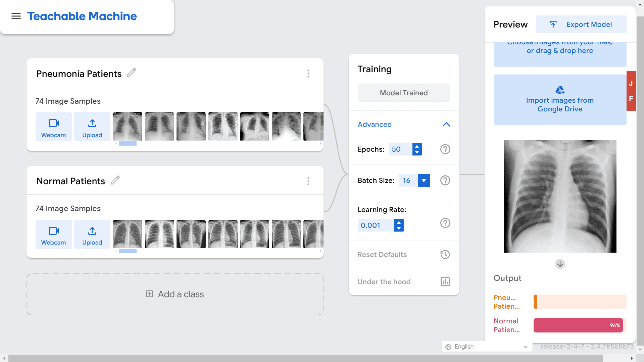
Task: Click the down arrow below the preview X-ray
Action: pos(560,264)
